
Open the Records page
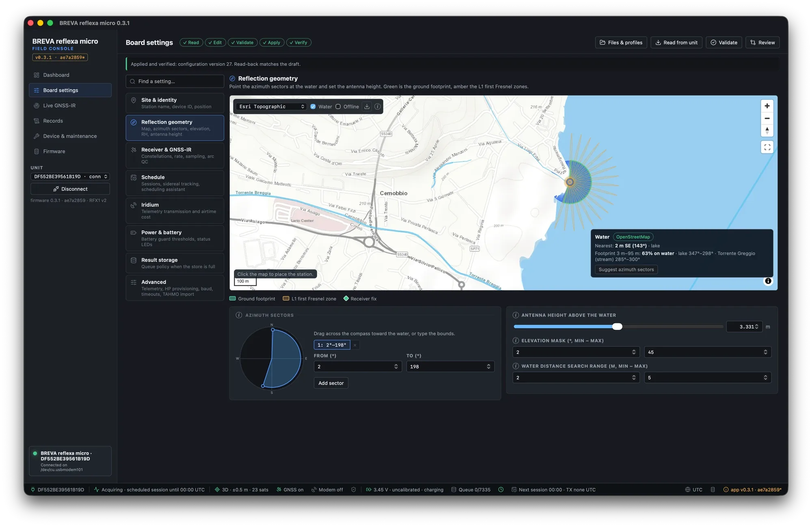(x=70, y=121)
